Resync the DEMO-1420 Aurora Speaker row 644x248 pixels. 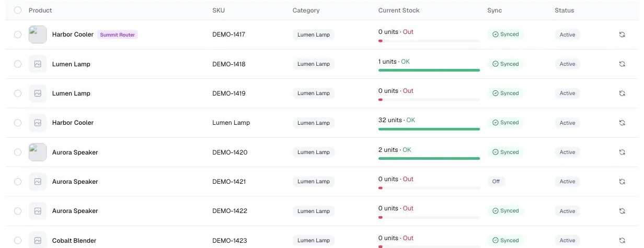pos(622,152)
